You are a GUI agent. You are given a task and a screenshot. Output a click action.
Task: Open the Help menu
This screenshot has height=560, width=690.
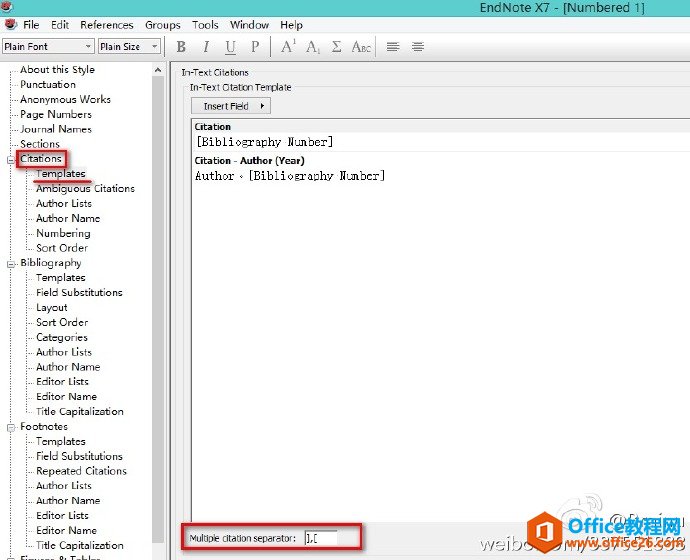[291, 25]
